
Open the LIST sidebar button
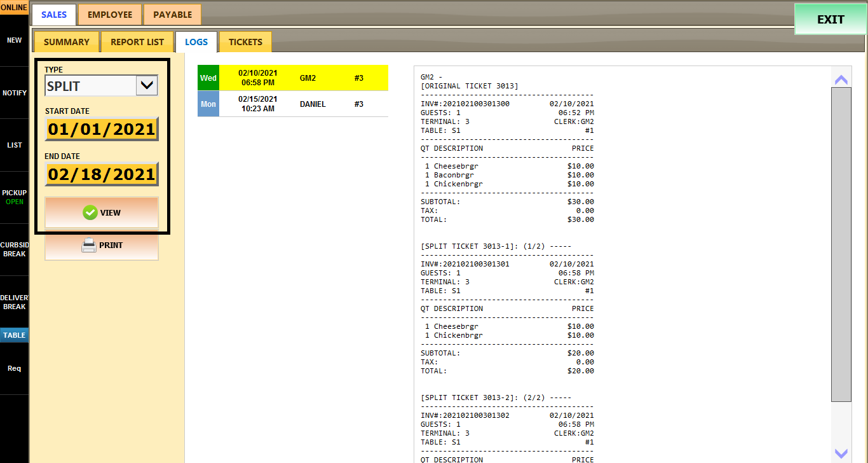[14, 145]
